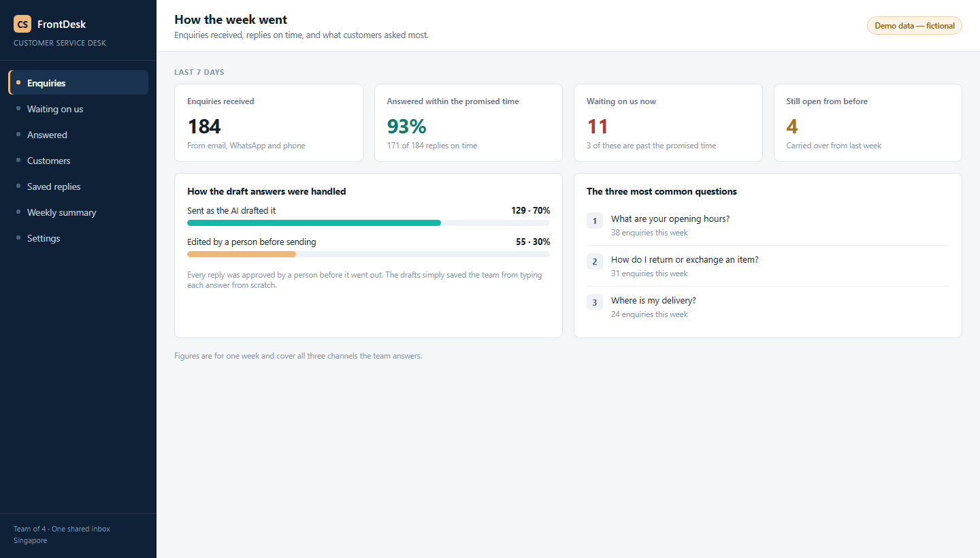Open the Waiting on us now card
This screenshot has width=980, height=558.
click(x=668, y=123)
